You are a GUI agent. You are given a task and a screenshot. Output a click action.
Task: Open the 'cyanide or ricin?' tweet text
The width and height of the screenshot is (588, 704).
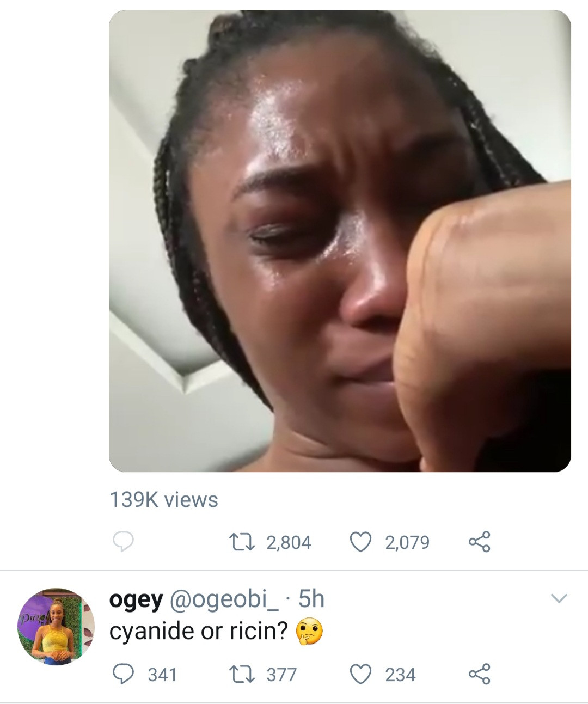(x=198, y=631)
